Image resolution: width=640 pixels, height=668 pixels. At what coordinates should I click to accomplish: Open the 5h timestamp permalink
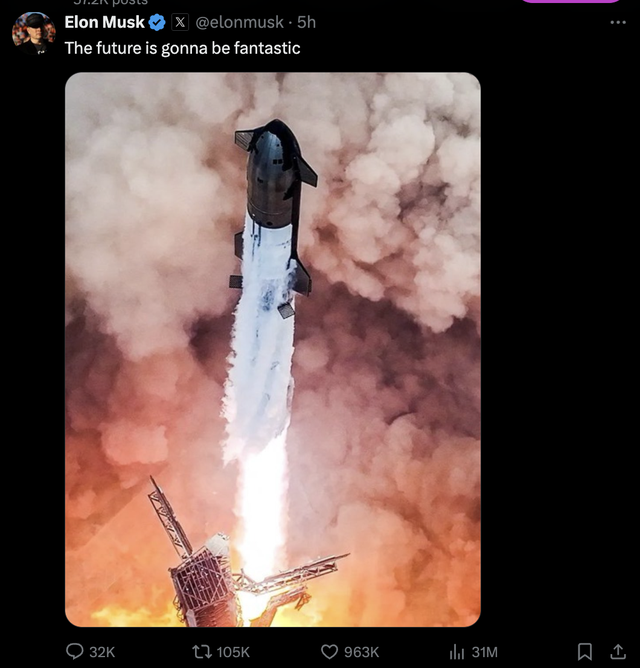[x=306, y=22]
